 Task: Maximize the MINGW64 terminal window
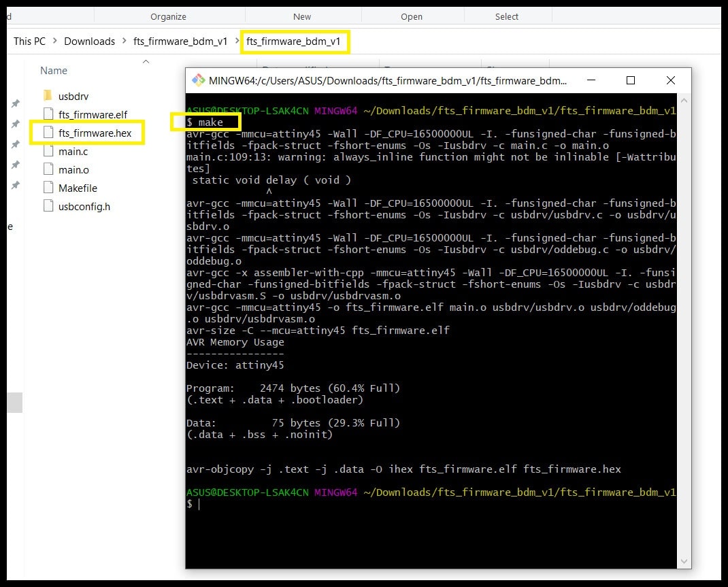point(631,80)
